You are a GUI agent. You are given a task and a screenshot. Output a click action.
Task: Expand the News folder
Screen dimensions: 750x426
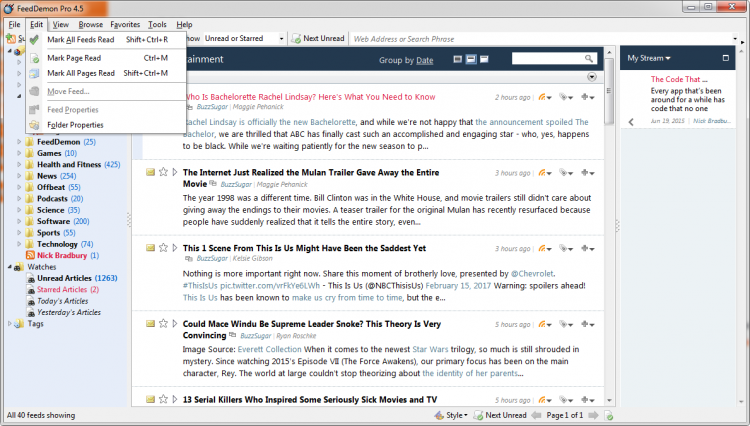pos(19,176)
